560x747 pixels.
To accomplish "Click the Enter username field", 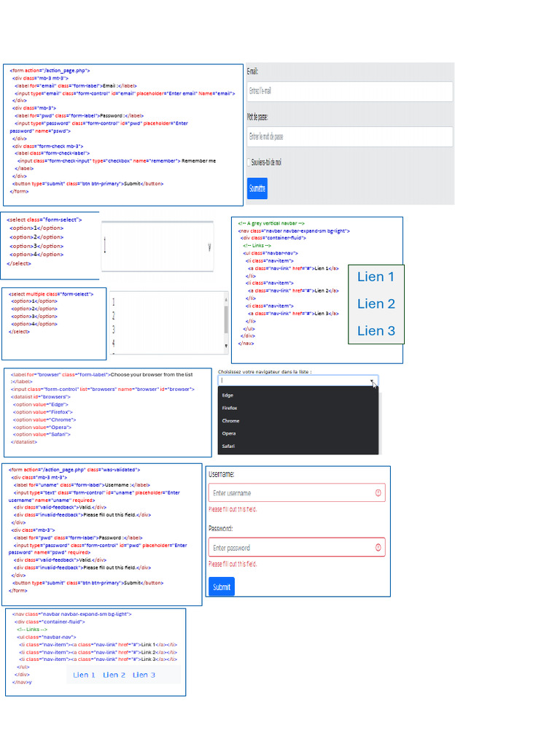I will tap(297, 493).
